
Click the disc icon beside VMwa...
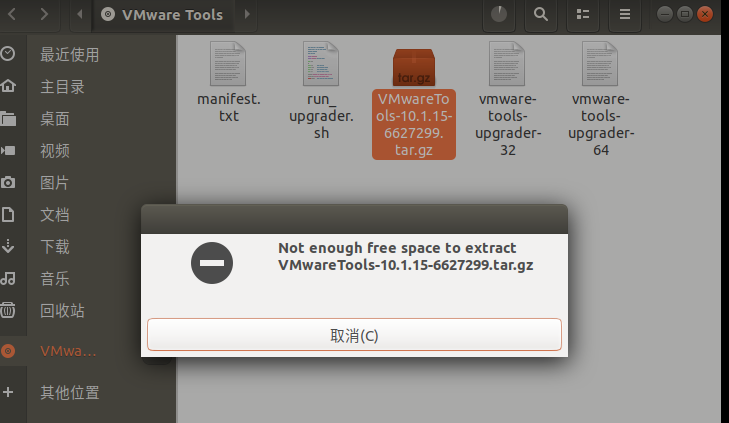(8, 351)
